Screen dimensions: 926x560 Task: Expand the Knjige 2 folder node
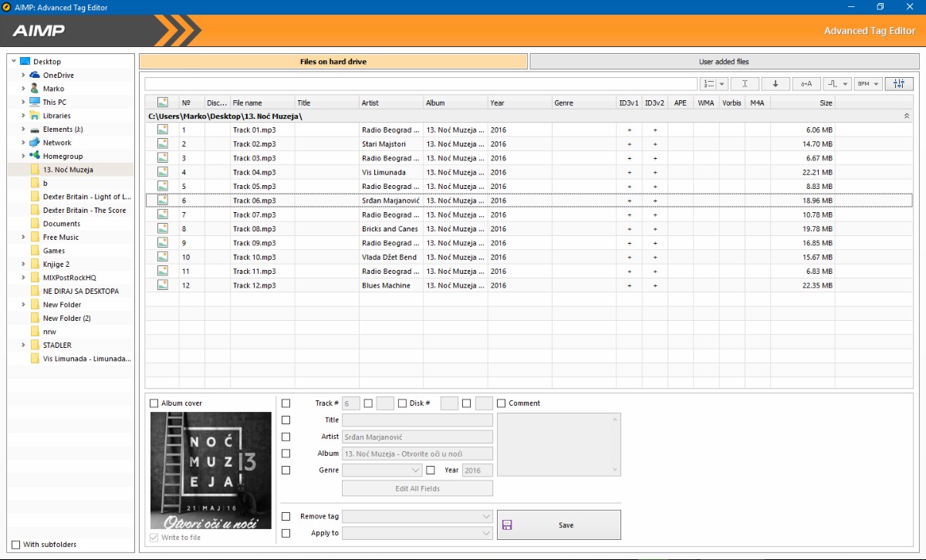pyautogui.click(x=24, y=264)
